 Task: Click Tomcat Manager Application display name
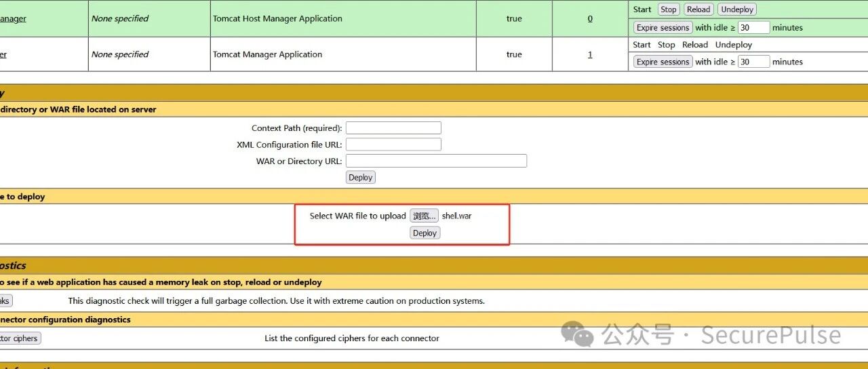pos(267,54)
